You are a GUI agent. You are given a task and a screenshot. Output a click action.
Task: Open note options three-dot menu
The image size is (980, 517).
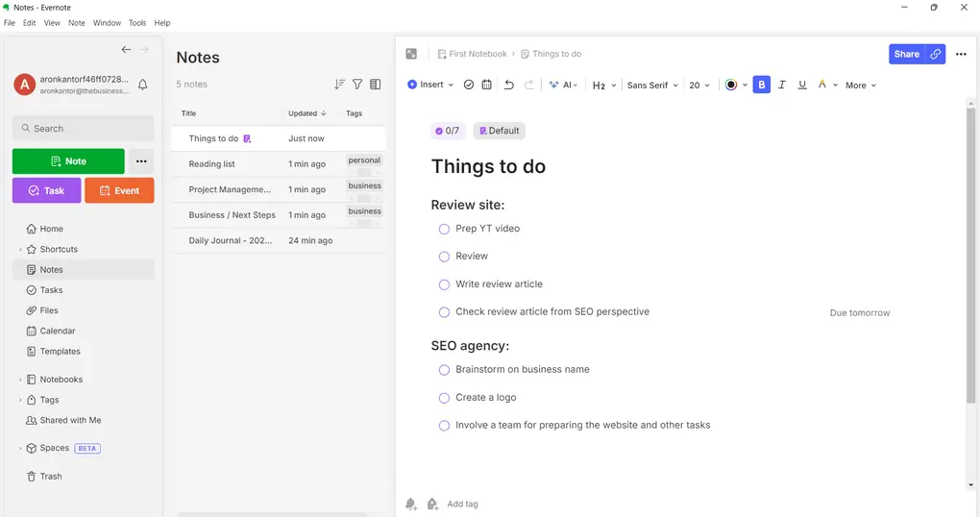(x=961, y=54)
